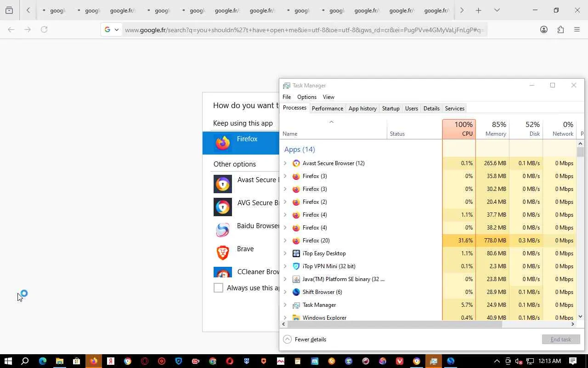Collapse Task Manager with Fewer details
Screen dimensions: 588x368
coord(305,339)
